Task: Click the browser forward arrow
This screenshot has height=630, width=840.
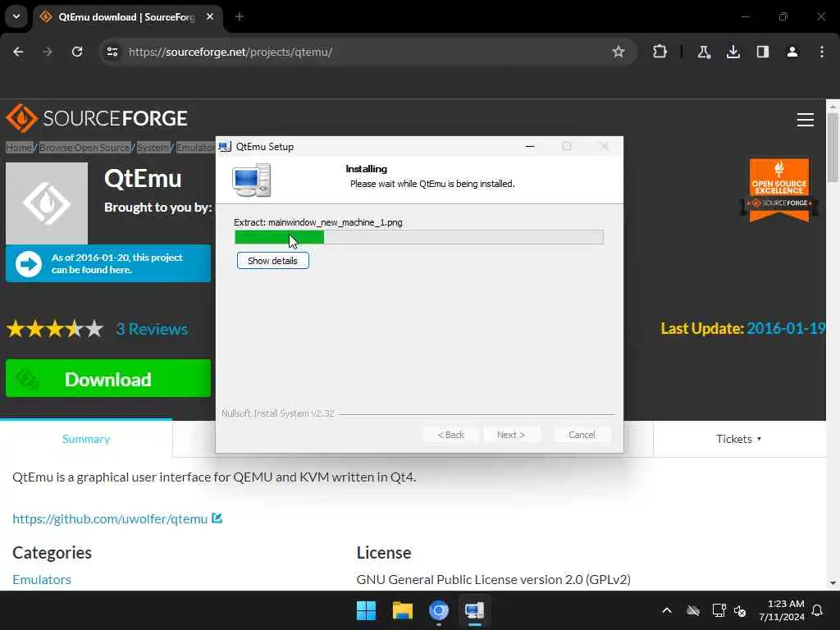Action: pyautogui.click(x=48, y=52)
